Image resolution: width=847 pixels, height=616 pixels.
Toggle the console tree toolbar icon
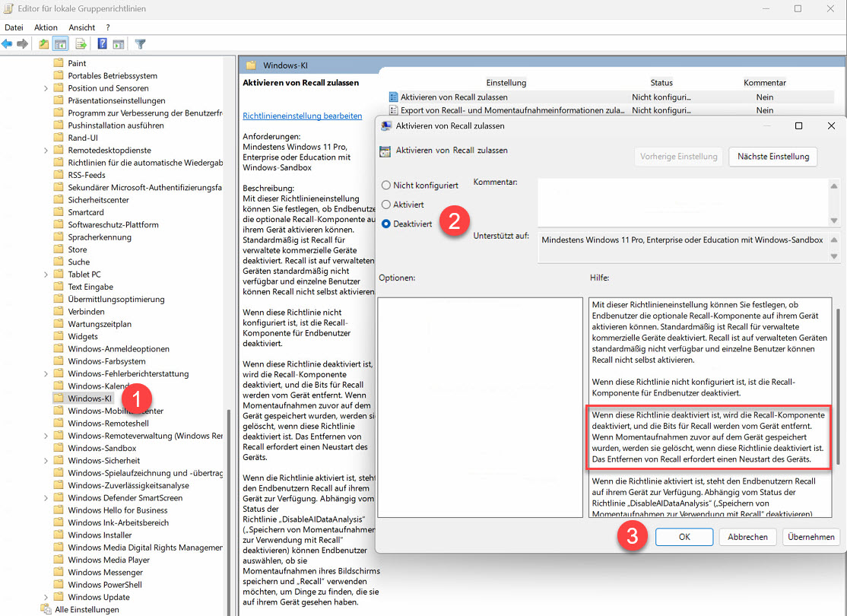tap(61, 44)
